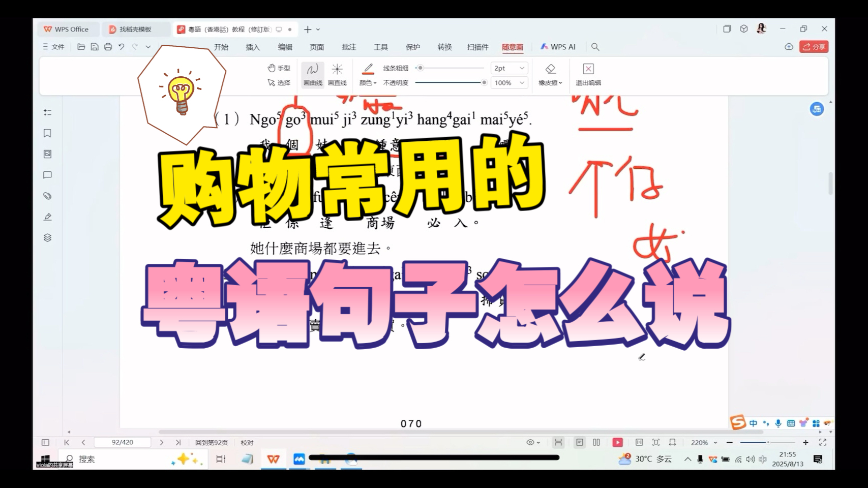Image resolution: width=868 pixels, height=488 pixels.
Task: Go to the last page
Action: point(178,443)
